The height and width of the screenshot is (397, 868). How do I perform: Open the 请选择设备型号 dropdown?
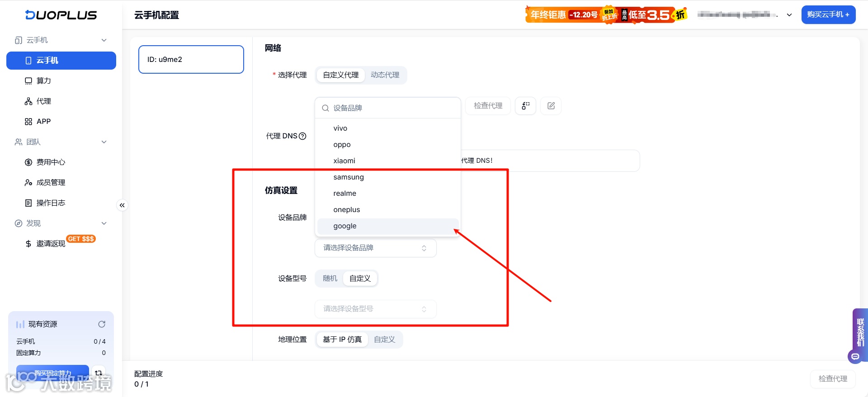pos(376,309)
